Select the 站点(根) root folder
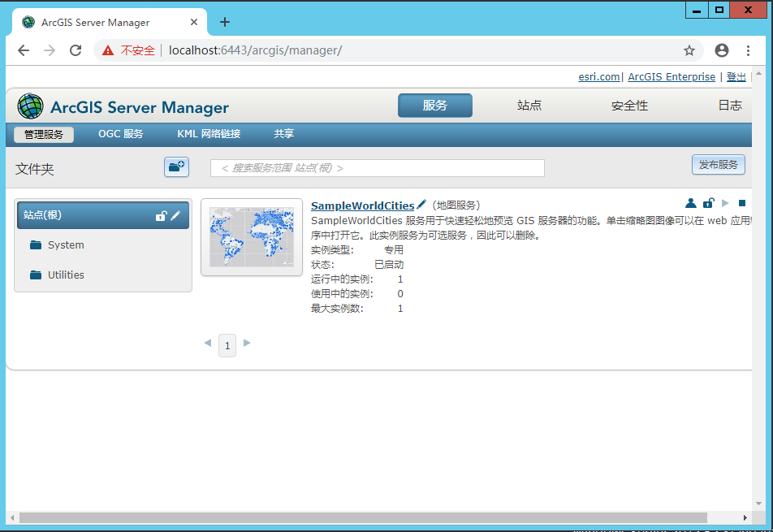773x532 pixels. click(103, 215)
